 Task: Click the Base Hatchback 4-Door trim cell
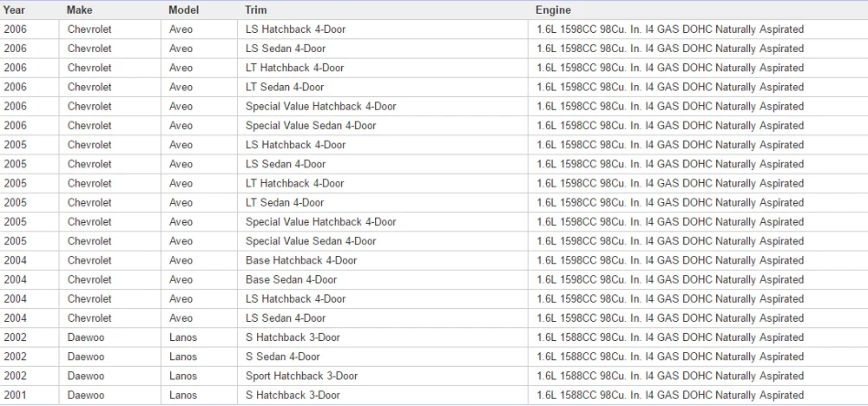(300, 260)
